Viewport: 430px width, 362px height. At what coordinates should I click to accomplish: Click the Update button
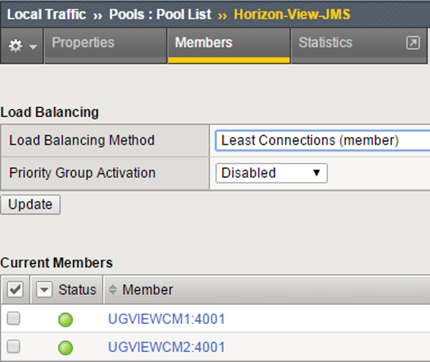pyautogui.click(x=30, y=204)
